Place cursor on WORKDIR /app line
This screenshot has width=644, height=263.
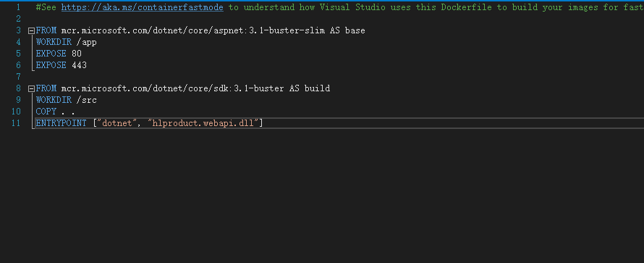[x=66, y=42]
